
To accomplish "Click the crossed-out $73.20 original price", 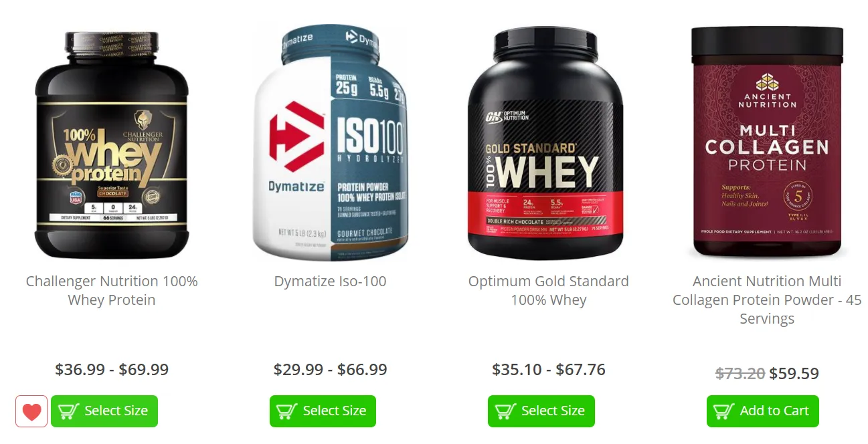I will pos(740,373).
